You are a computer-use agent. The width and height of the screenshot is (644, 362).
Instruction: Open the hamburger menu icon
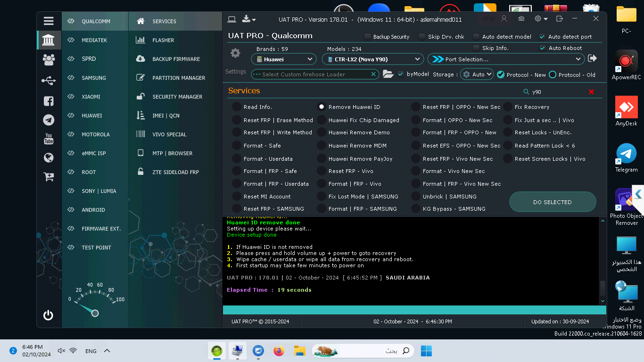tap(49, 21)
